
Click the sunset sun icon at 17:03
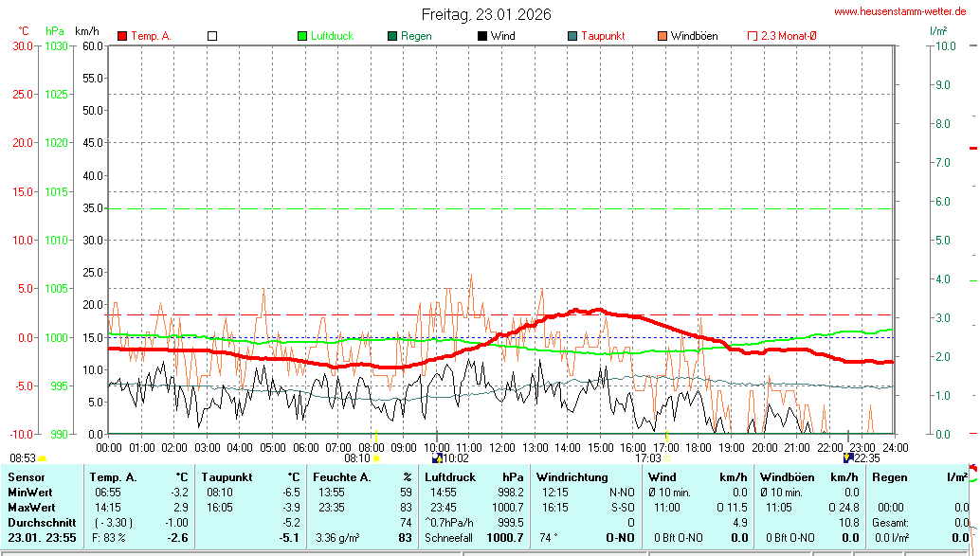666,457
